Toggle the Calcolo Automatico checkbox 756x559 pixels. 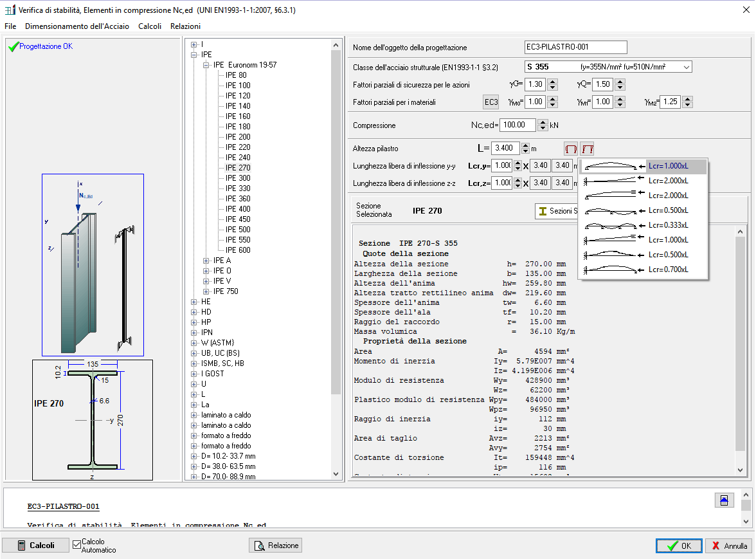77,545
